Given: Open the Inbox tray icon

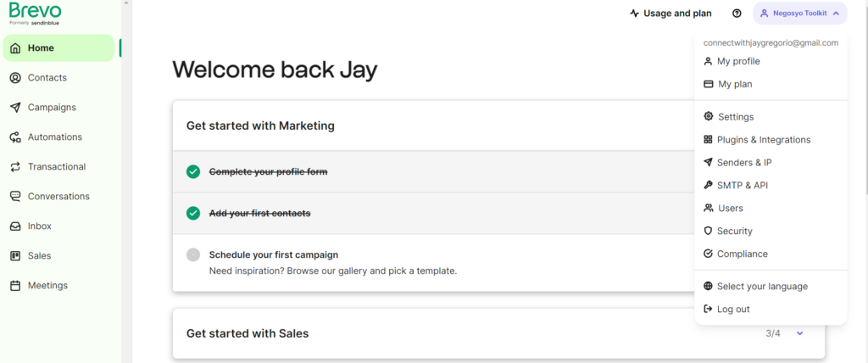Looking at the screenshot, I should click(x=15, y=226).
